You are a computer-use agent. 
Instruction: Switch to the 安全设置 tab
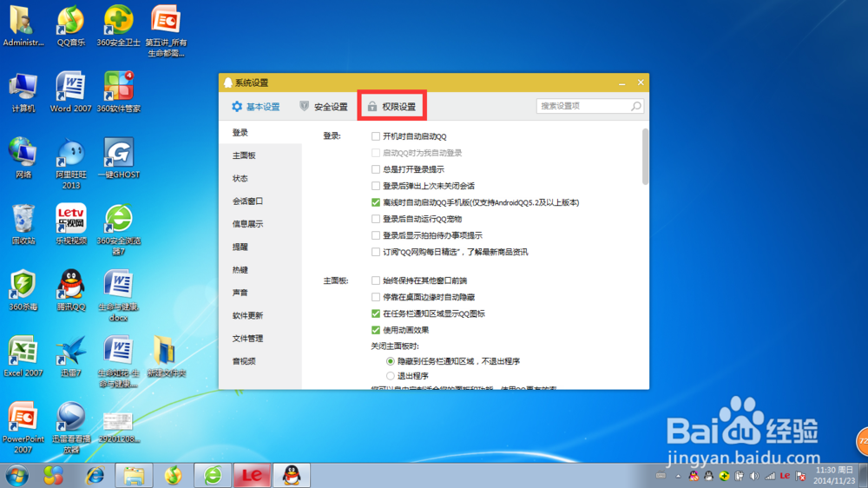324,106
